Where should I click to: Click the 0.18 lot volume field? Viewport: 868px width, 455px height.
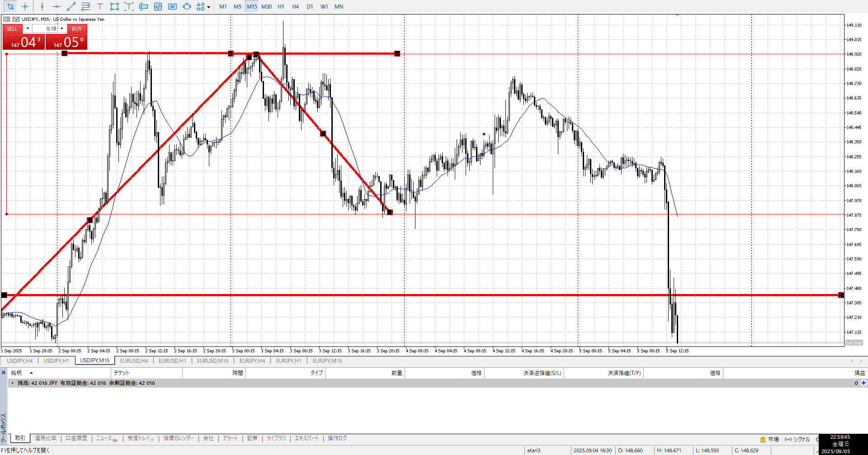[x=45, y=28]
